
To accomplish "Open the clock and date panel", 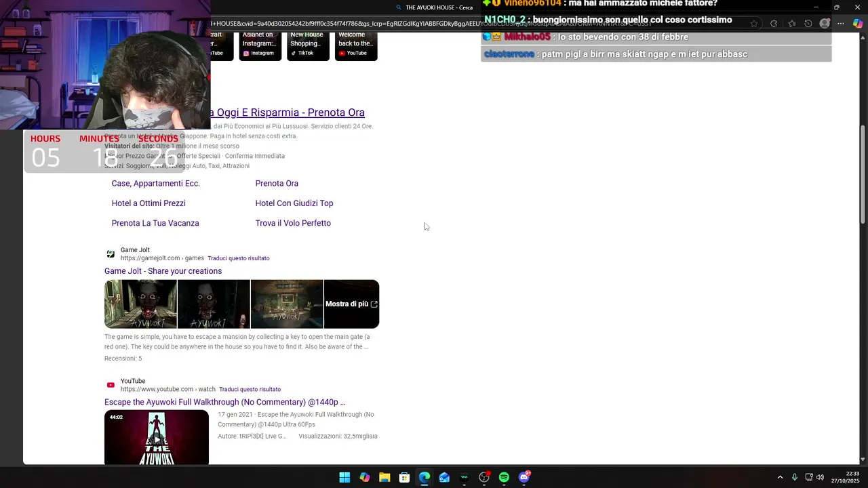I will click(x=846, y=477).
